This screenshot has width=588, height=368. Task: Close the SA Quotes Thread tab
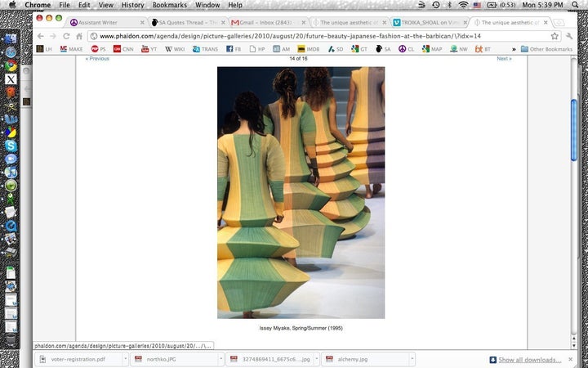[x=223, y=23]
